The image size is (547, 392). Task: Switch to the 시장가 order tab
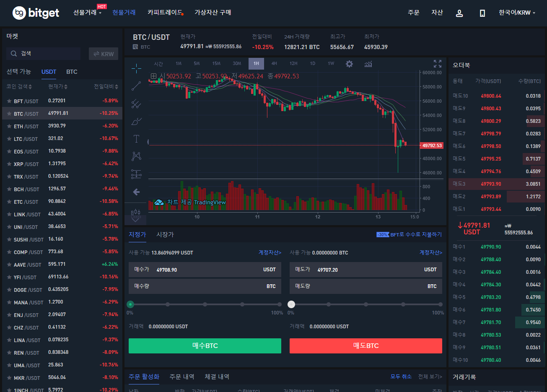(165, 234)
